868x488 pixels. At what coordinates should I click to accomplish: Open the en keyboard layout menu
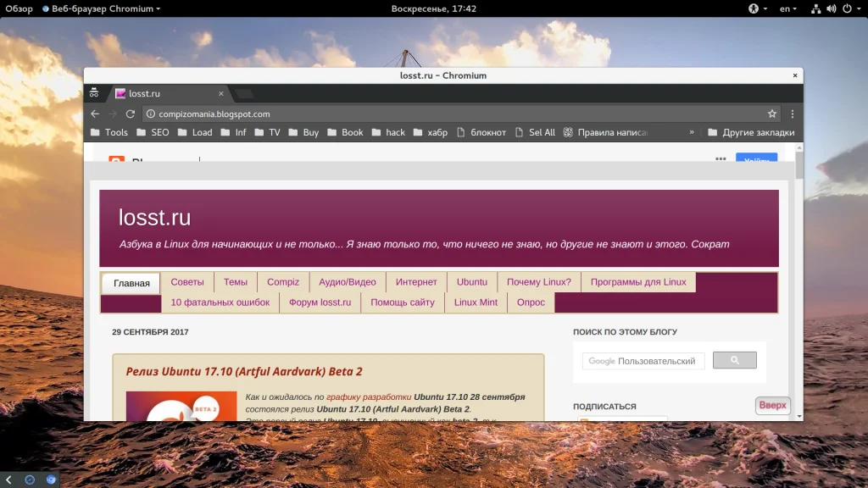pos(787,8)
